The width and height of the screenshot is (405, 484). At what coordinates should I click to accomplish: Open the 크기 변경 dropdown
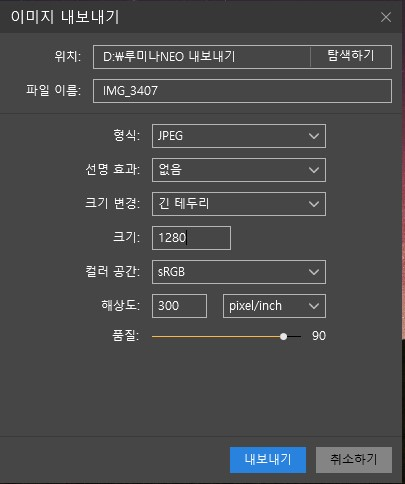point(239,204)
